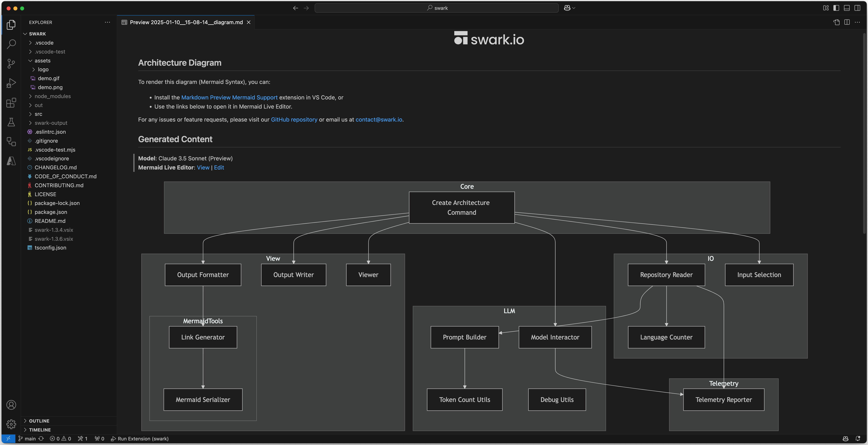Click the ports forwarded indicator in status bar
Screen dimensions: 868x445
click(99, 439)
